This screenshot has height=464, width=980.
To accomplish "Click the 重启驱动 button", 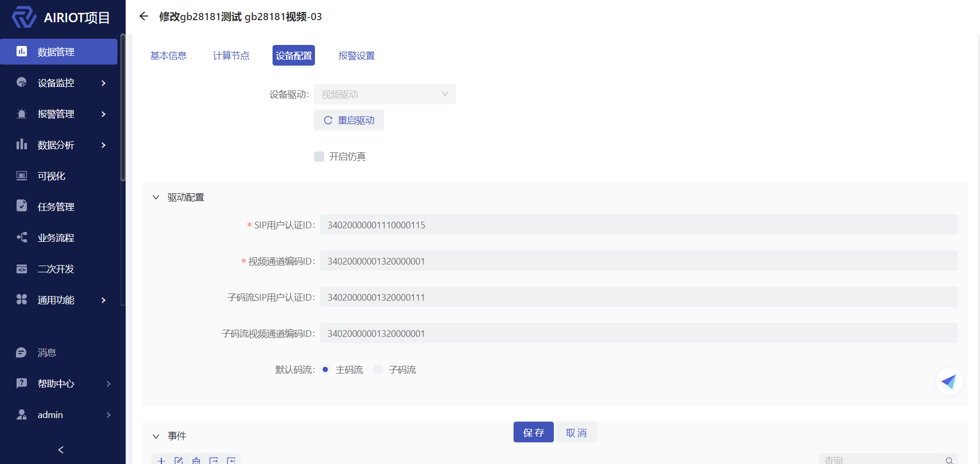I will [x=349, y=120].
